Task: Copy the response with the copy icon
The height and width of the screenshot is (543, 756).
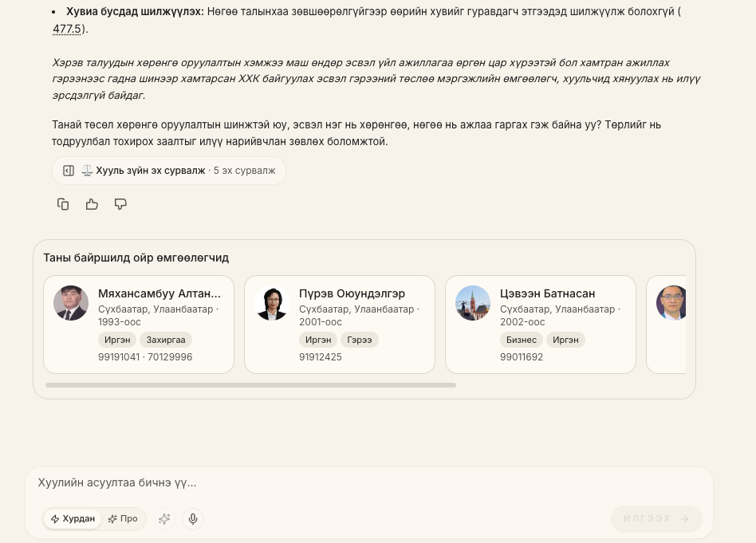Action: (x=63, y=204)
